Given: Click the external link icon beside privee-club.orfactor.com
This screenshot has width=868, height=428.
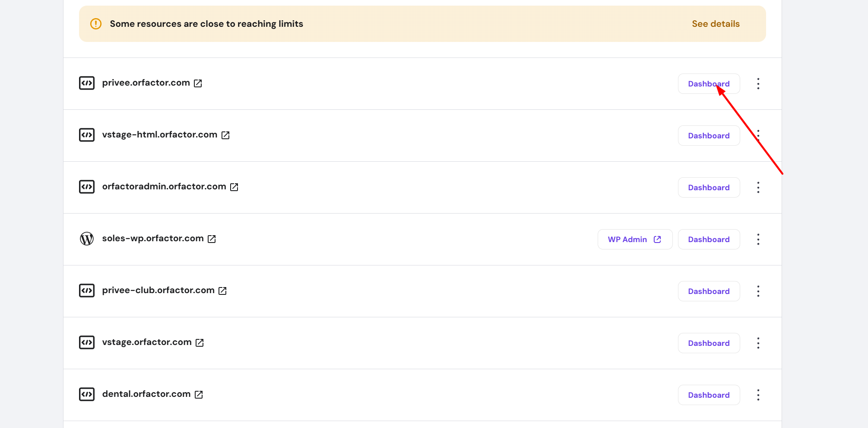Looking at the screenshot, I should pyautogui.click(x=222, y=291).
